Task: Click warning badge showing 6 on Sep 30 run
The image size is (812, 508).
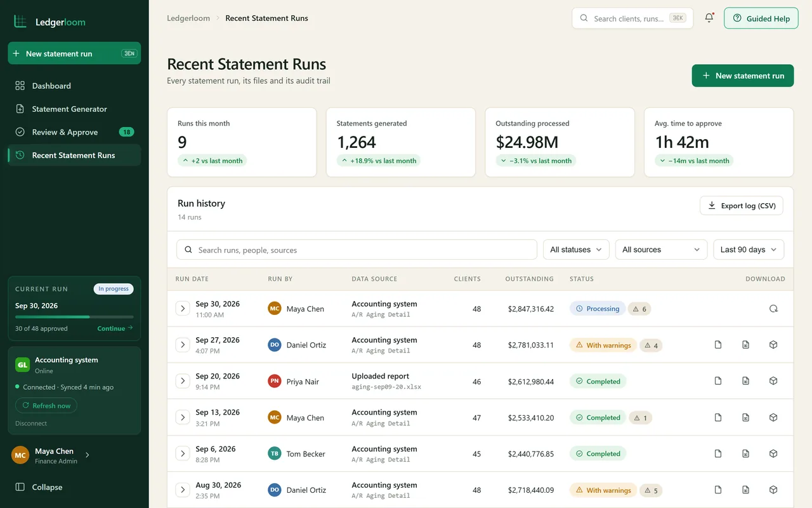Action: [639, 309]
